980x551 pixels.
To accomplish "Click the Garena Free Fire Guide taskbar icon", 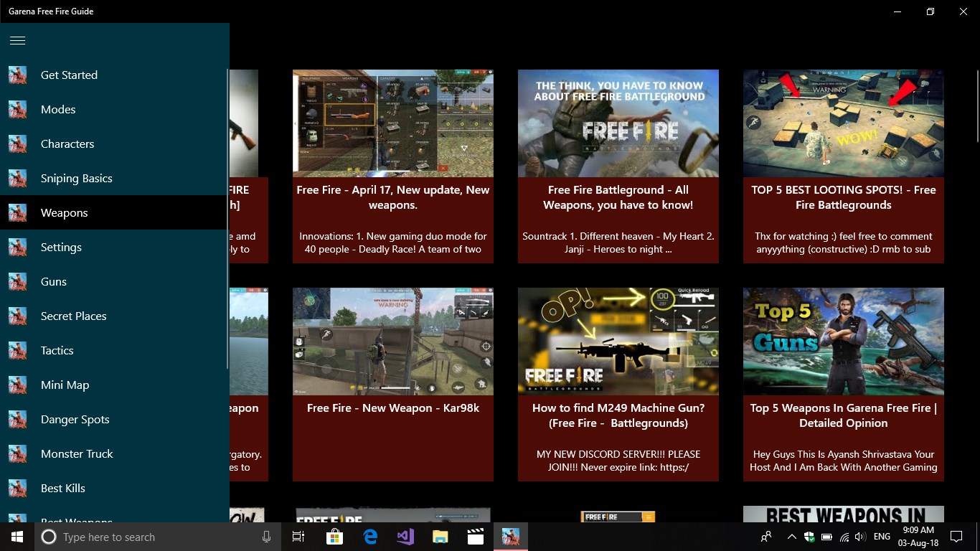I will (x=511, y=537).
